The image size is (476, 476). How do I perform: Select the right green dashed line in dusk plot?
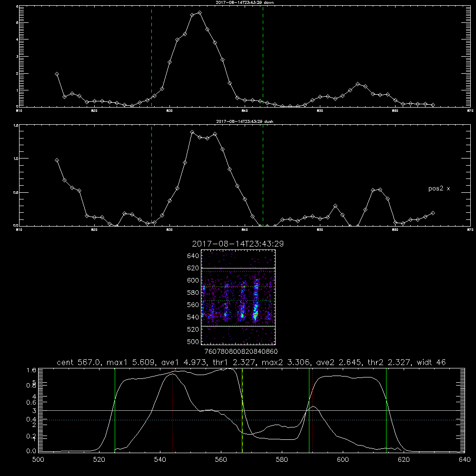[x=263, y=175]
